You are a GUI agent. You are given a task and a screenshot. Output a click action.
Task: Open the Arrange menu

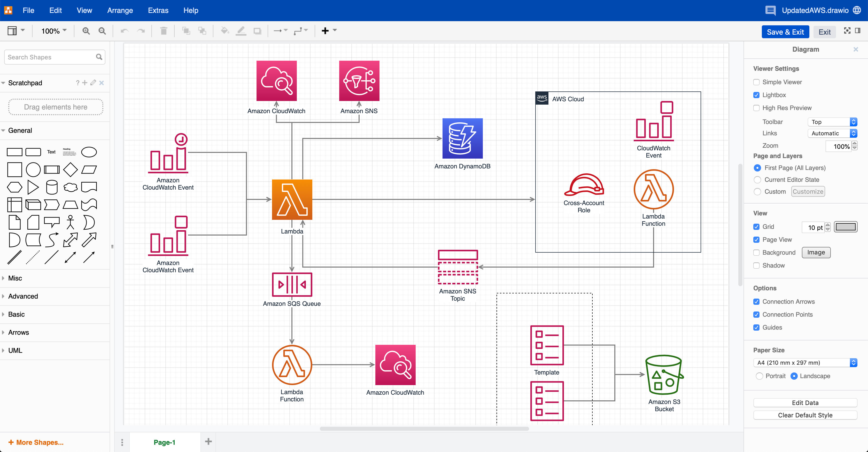(120, 10)
